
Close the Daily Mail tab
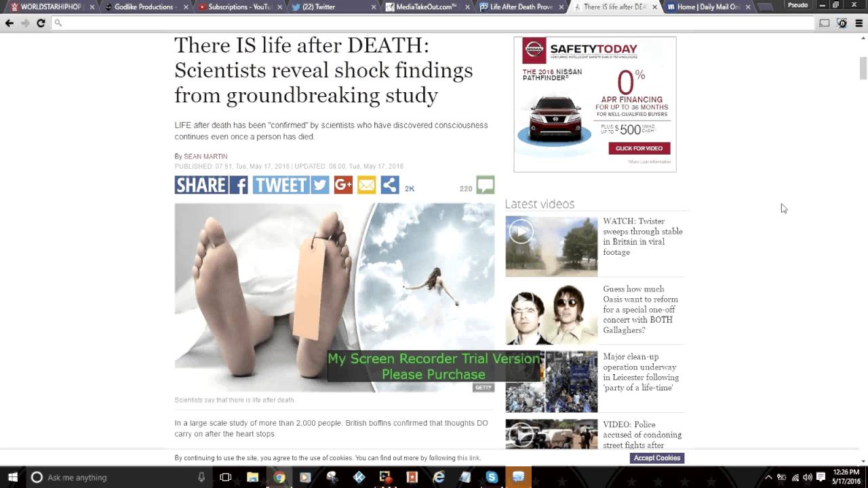coord(748,7)
